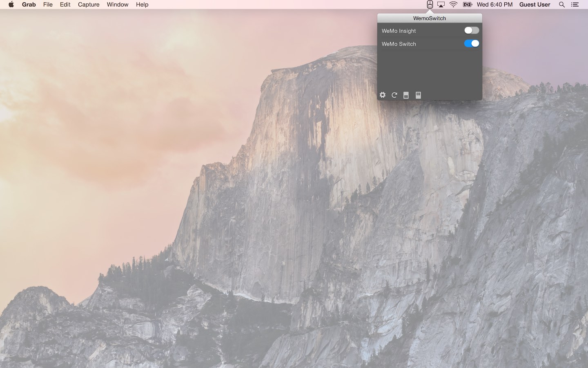Viewport: 588px width, 368px height.
Task: Turn off the WeMo Switch toggle
Action: pos(472,43)
